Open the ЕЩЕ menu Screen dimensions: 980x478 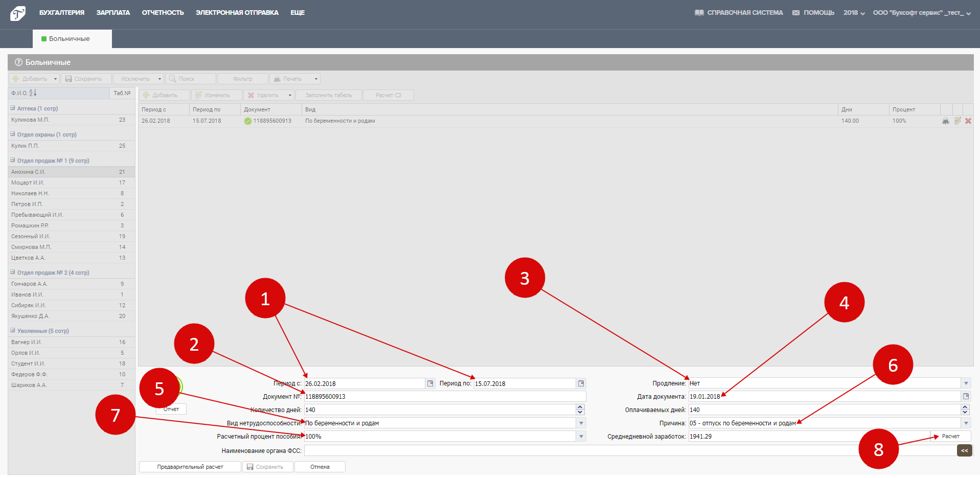point(298,13)
